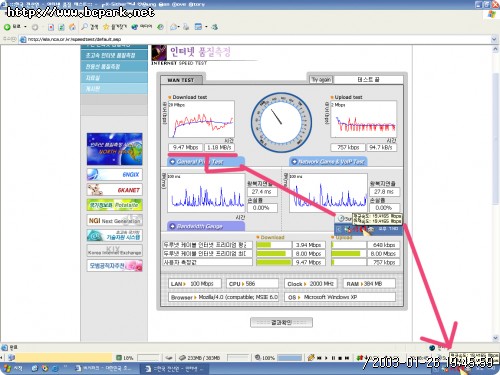500x375 pixels.
Task: Click the next track control in bottom bar
Action: click(x=347, y=358)
